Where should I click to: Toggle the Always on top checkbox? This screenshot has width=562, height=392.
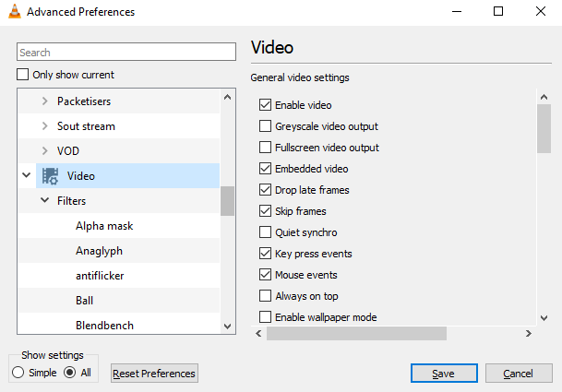[x=266, y=296]
